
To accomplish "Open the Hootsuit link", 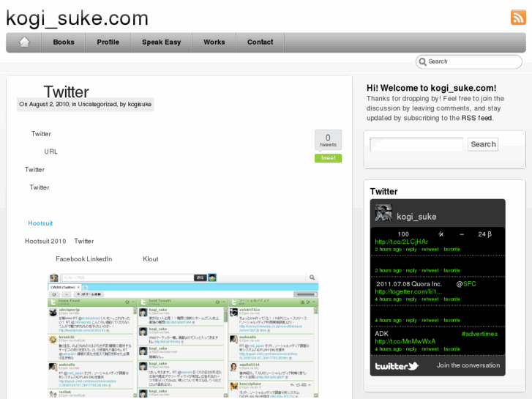I will (x=40, y=223).
